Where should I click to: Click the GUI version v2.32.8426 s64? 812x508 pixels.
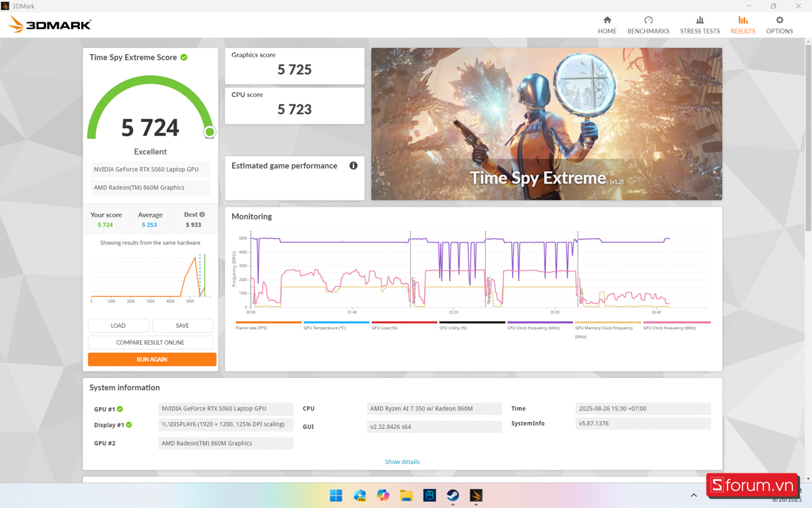[x=434, y=427]
